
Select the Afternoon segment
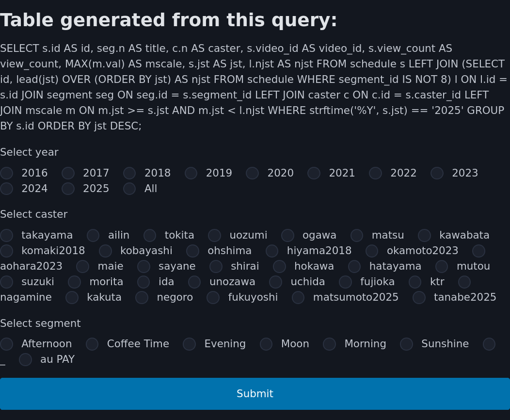(6, 344)
